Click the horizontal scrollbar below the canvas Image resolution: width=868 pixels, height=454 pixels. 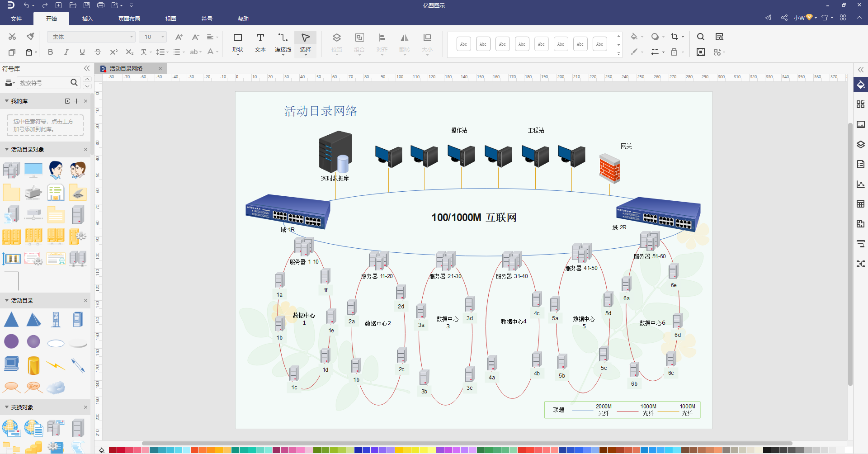click(467, 443)
